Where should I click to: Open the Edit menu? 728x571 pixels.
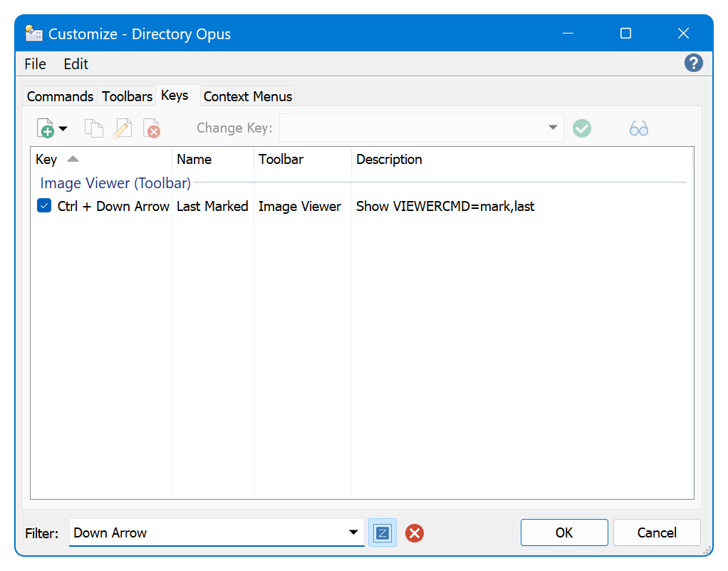pyautogui.click(x=76, y=64)
